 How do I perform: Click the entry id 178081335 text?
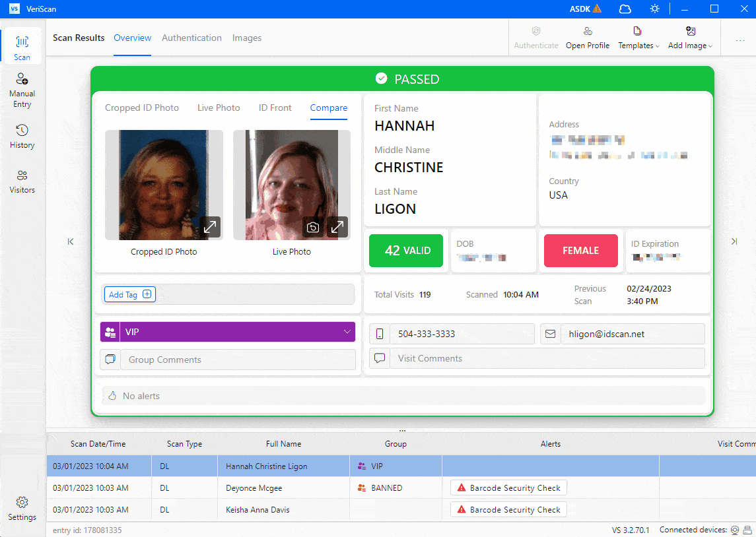86,530
